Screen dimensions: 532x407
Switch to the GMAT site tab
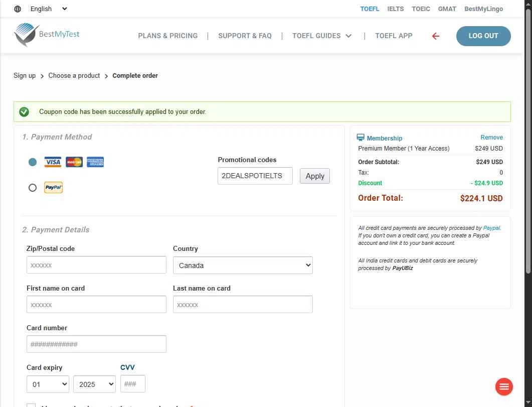[x=447, y=9]
